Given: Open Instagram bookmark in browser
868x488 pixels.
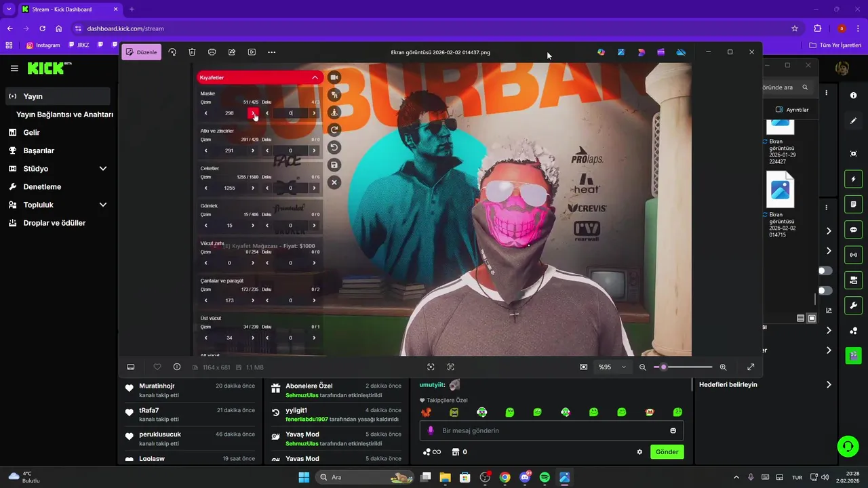Looking at the screenshot, I should click(x=43, y=45).
